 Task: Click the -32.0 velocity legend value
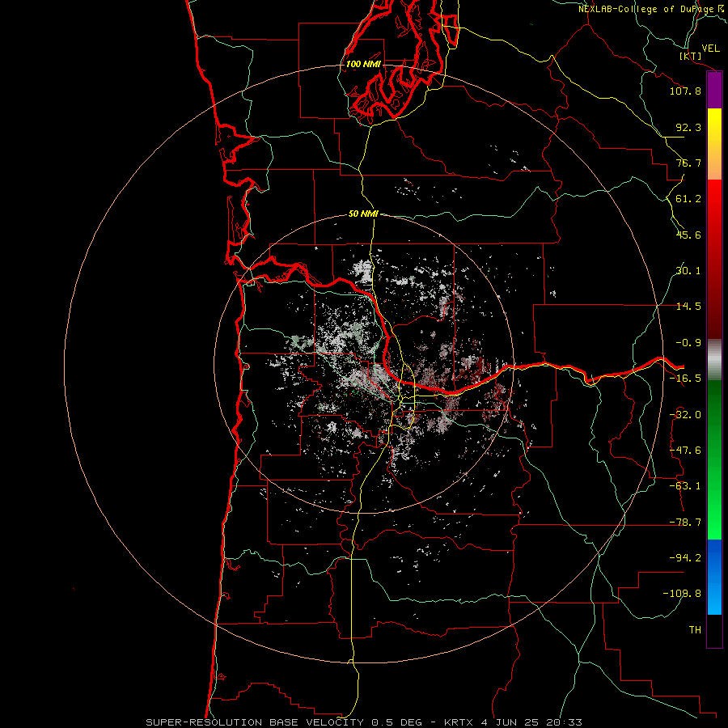[685, 415]
